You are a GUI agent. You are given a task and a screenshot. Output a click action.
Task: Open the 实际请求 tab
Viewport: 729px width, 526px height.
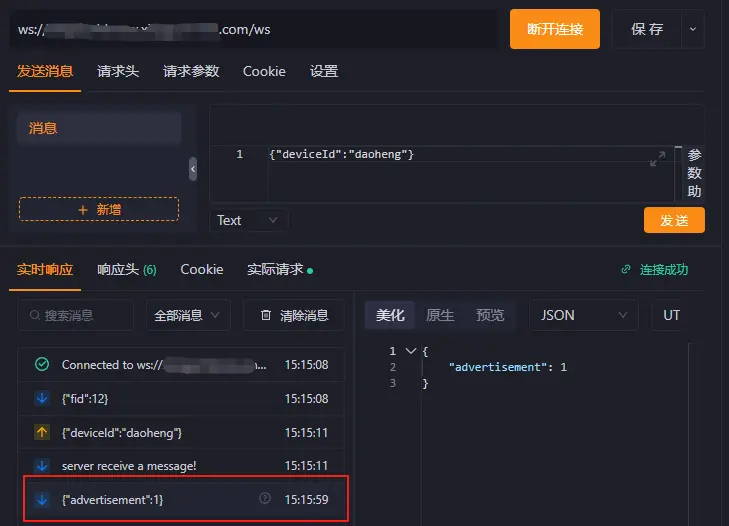tap(280, 269)
